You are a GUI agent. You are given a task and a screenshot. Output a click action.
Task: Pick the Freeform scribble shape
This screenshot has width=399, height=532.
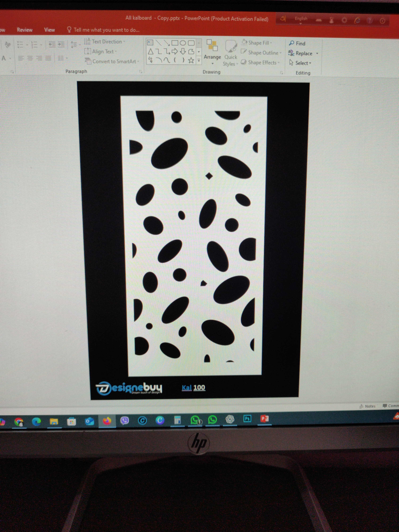tap(150, 60)
